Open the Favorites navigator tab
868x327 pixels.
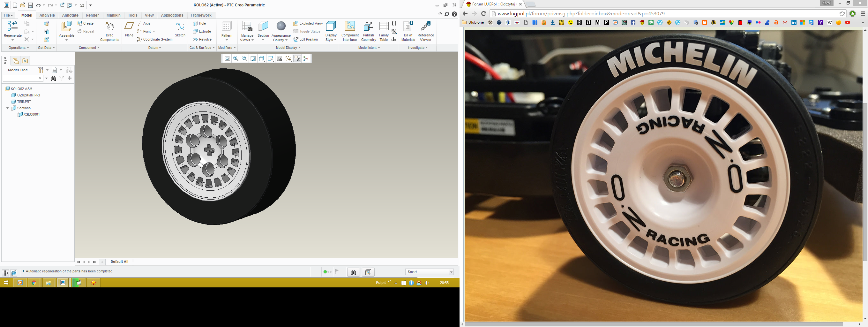point(25,61)
